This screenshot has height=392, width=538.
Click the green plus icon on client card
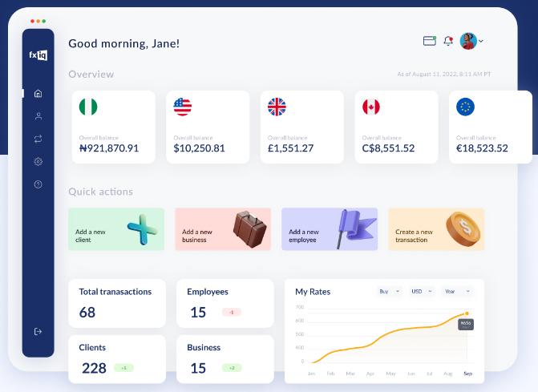coord(143,229)
